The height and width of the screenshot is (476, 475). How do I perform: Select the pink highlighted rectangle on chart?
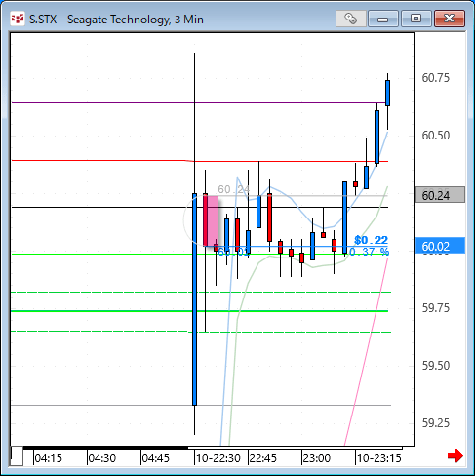(213, 221)
